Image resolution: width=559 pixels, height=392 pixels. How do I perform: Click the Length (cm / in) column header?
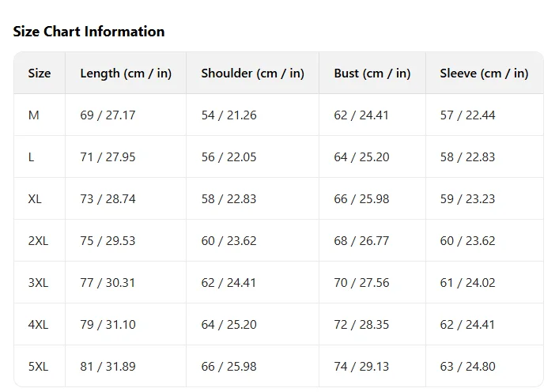(126, 73)
